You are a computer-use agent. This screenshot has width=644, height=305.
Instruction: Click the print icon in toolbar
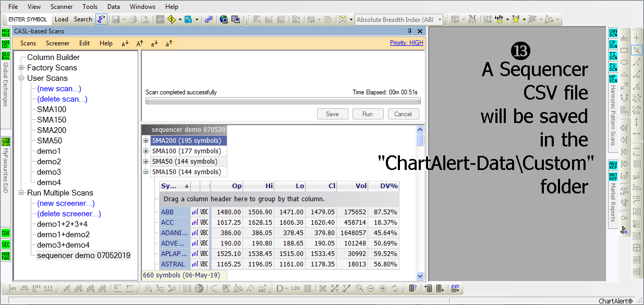point(132,20)
